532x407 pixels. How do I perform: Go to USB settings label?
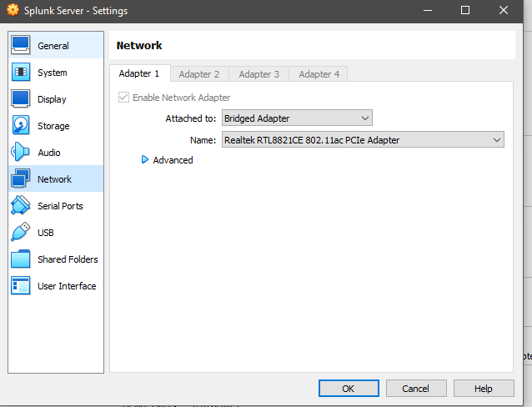tap(46, 233)
